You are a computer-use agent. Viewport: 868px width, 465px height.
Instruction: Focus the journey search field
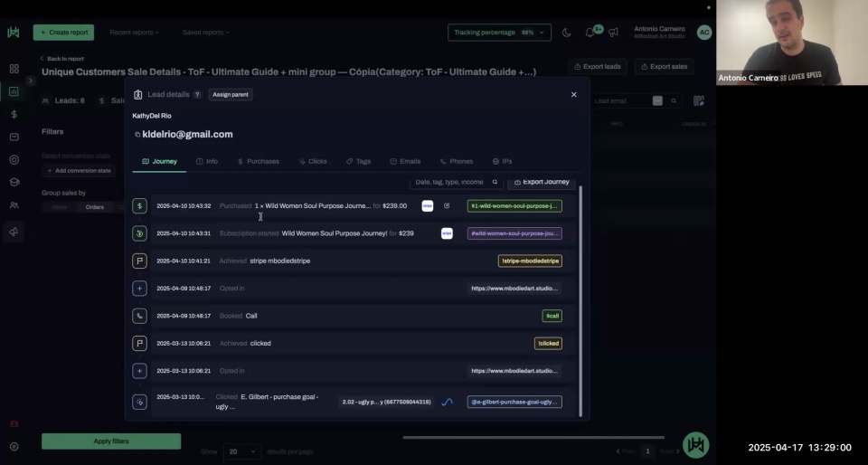click(x=456, y=182)
